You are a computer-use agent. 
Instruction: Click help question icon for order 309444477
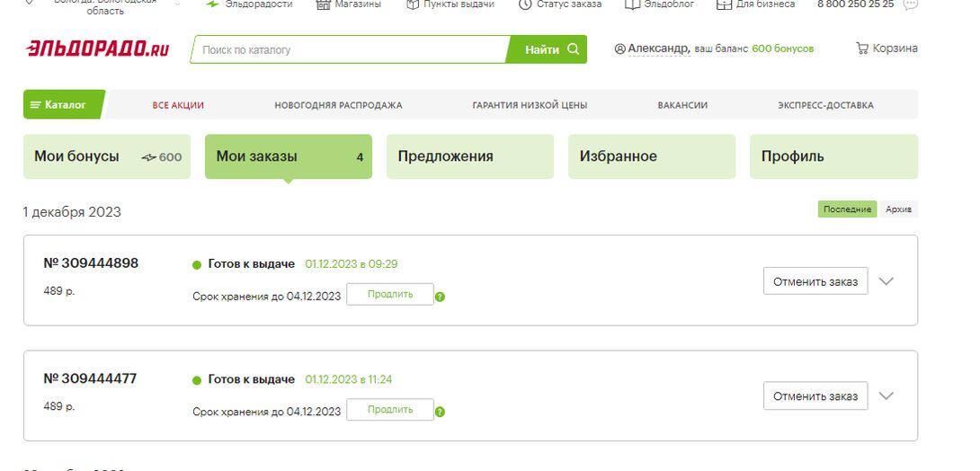440,413
